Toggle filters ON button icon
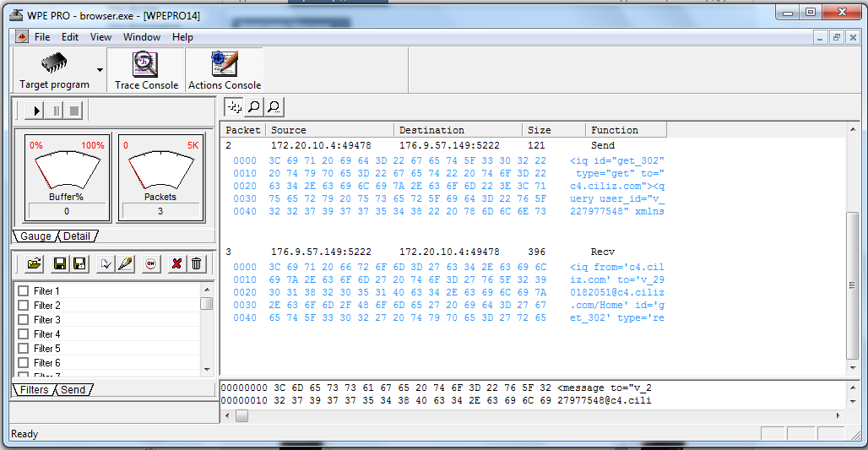This screenshot has width=868, height=450. pyautogui.click(x=150, y=264)
